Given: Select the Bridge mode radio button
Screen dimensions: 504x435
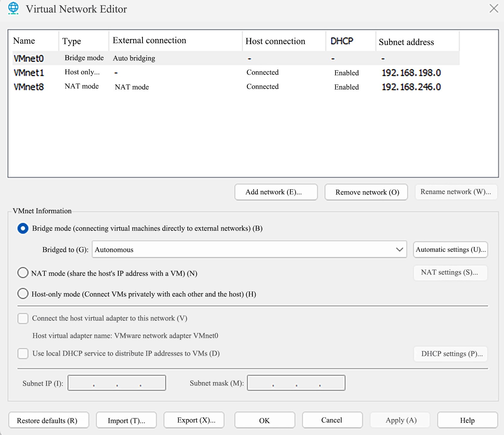Looking at the screenshot, I should [23, 228].
